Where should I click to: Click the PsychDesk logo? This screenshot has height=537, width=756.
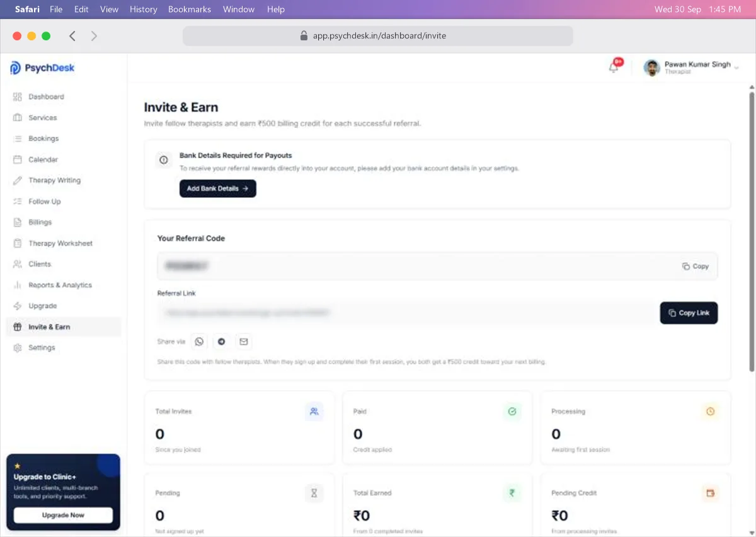point(42,68)
